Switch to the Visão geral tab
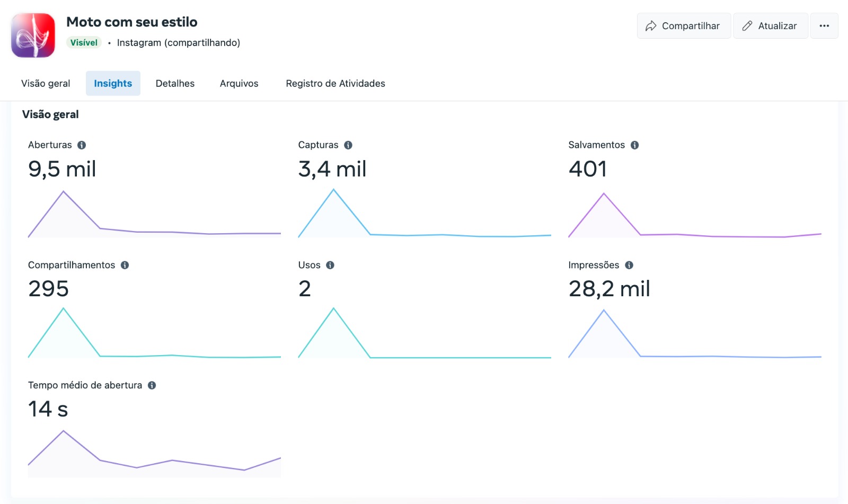Image resolution: width=848 pixels, height=504 pixels. (x=46, y=84)
